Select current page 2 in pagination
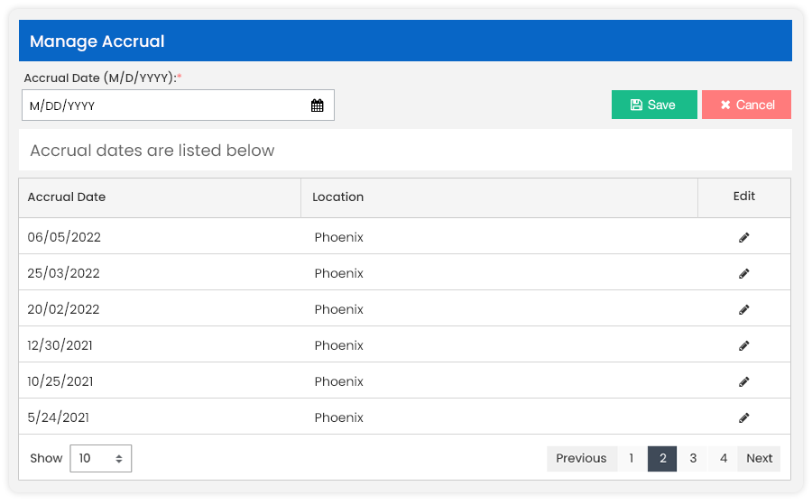 coord(662,458)
